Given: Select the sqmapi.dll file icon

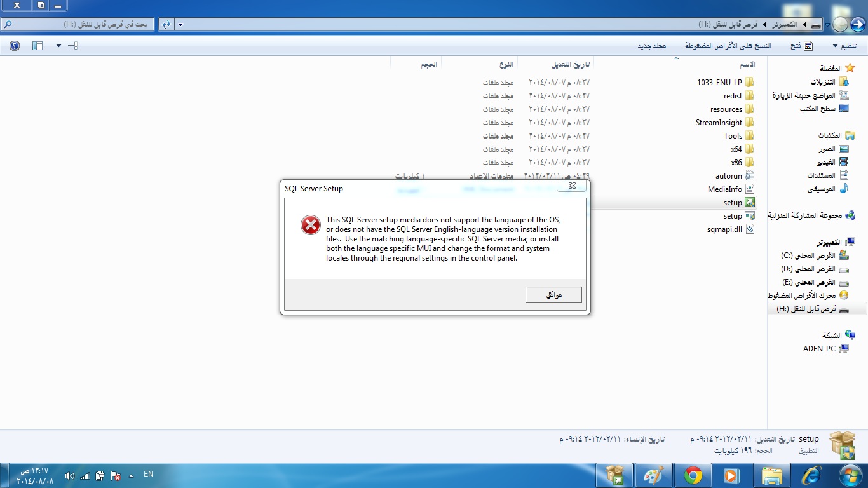Looking at the screenshot, I should click(749, 229).
